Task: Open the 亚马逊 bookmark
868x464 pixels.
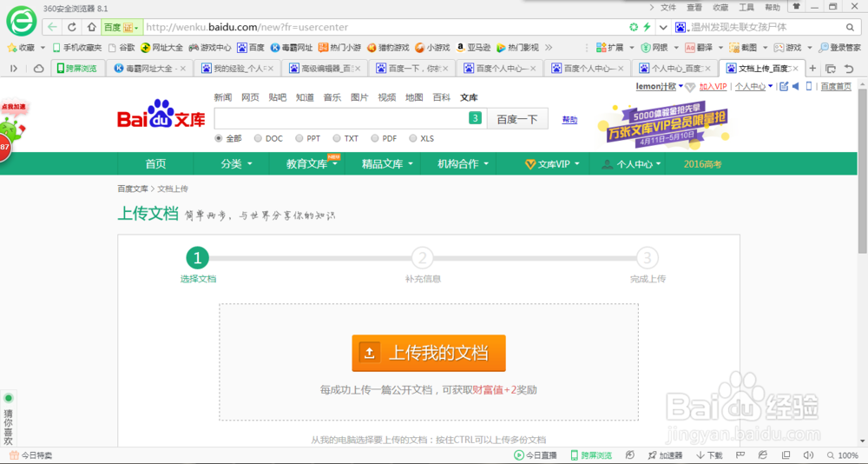Action: (473, 48)
